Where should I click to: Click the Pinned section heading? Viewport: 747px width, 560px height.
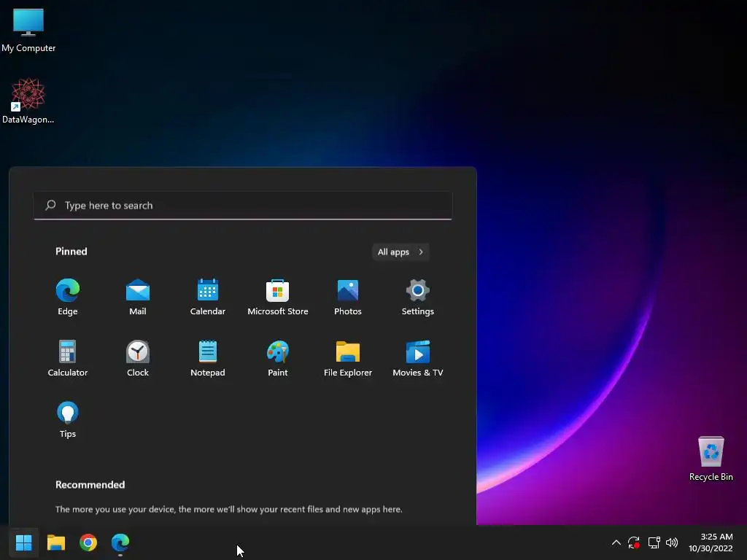[71, 252]
